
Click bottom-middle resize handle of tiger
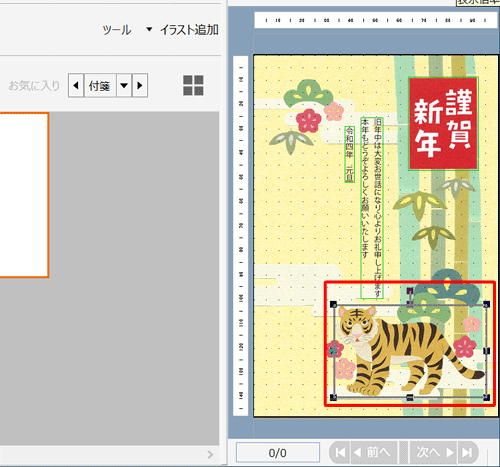coord(410,397)
